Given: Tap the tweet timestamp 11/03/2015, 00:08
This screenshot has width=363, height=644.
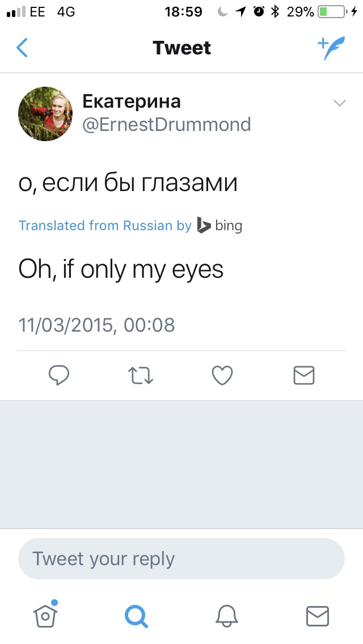Looking at the screenshot, I should pos(96,325).
